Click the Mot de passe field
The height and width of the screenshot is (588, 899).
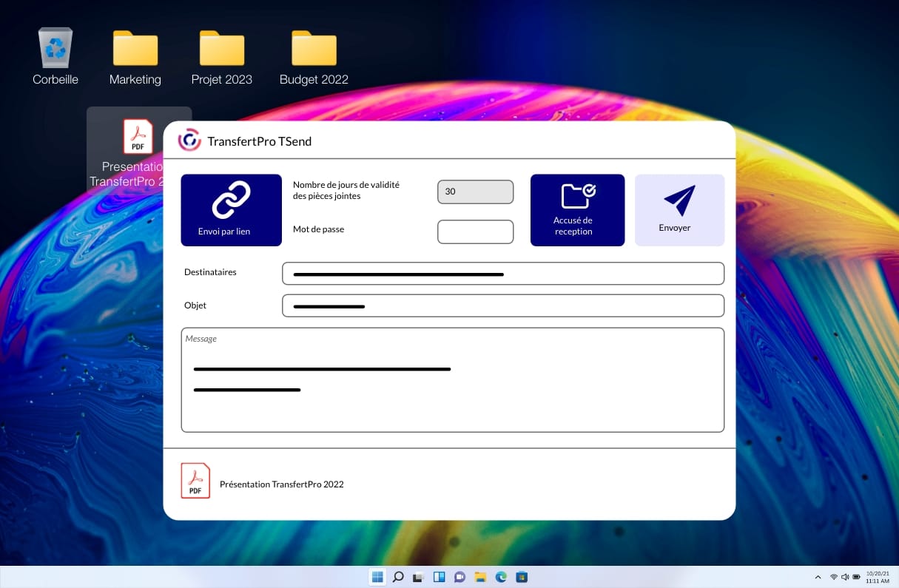475,232
